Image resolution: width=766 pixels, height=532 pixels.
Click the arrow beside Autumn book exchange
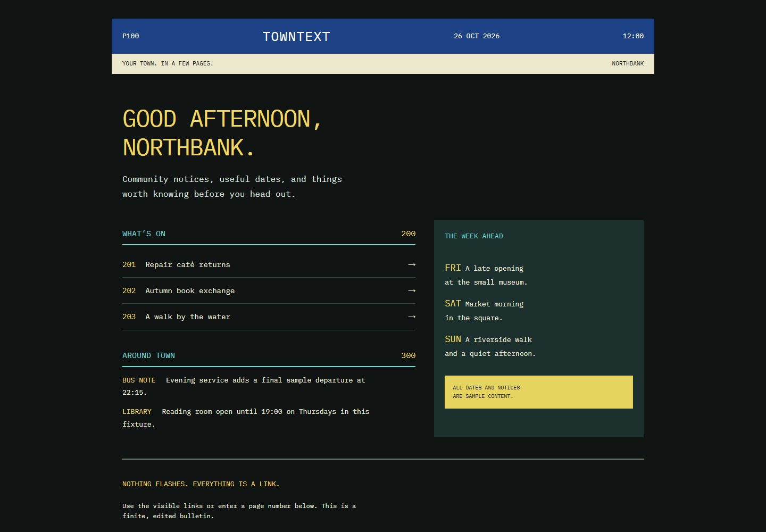[x=412, y=290]
